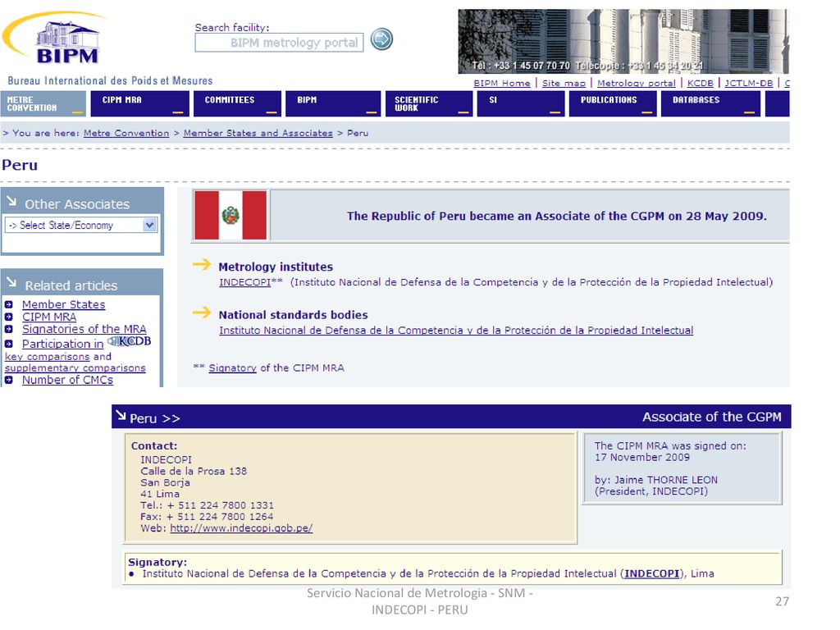Screen dimensions: 840x630
Task: Open the CIPM MRA menu
Action: [x=139, y=103]
